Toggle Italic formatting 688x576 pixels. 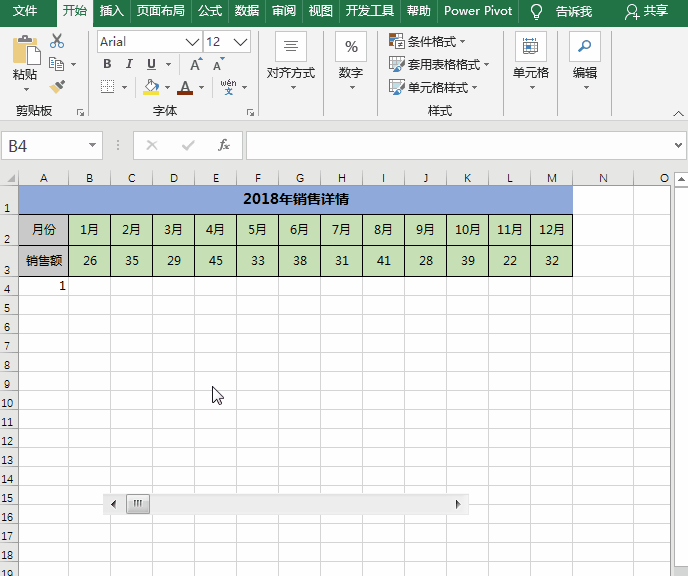click(129, 64)
